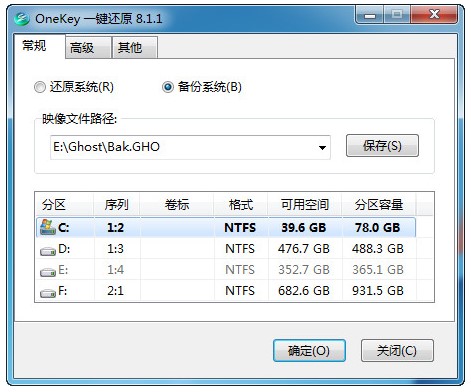Image resolution: width=471 pixels, height=392 pixels.
Task: Switch to the 其他 tab
Action: (x=134, y=48)
